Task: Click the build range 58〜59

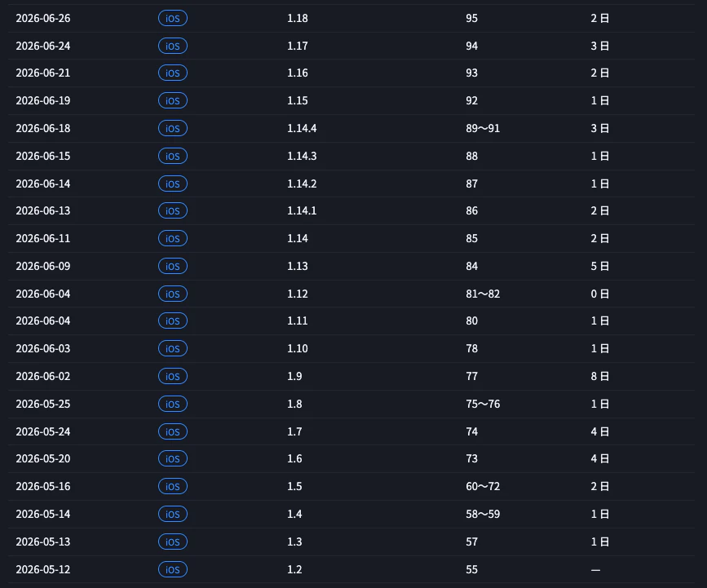Action: coord(483,515)
